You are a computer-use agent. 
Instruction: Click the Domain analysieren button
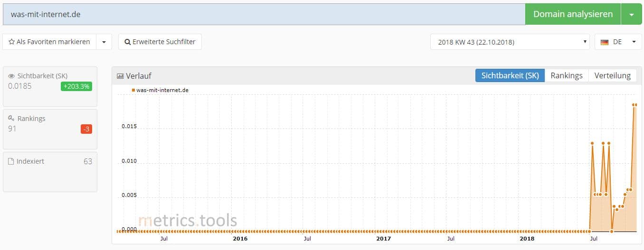pyautogui.click(x=573, y=14)
